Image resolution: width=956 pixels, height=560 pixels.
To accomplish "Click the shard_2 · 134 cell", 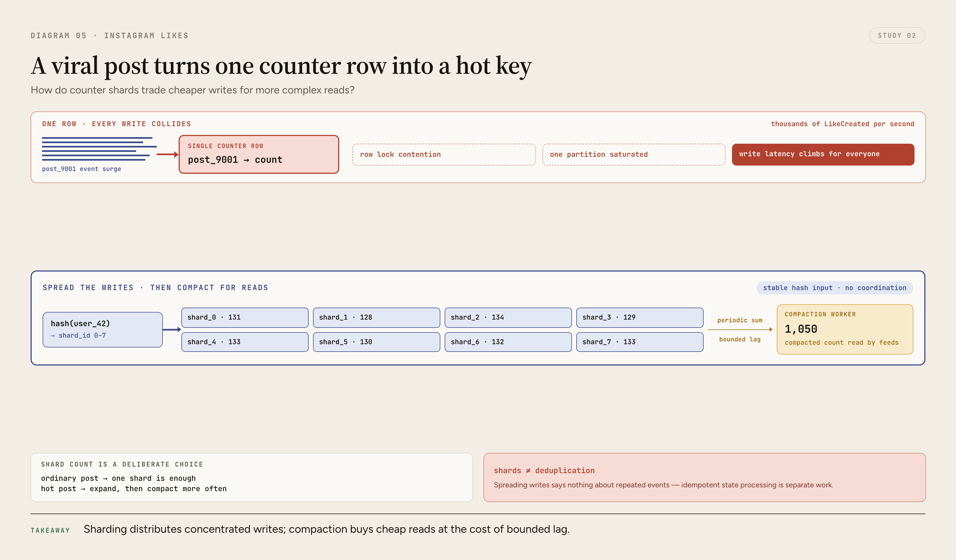I will (x=508, y=317).
